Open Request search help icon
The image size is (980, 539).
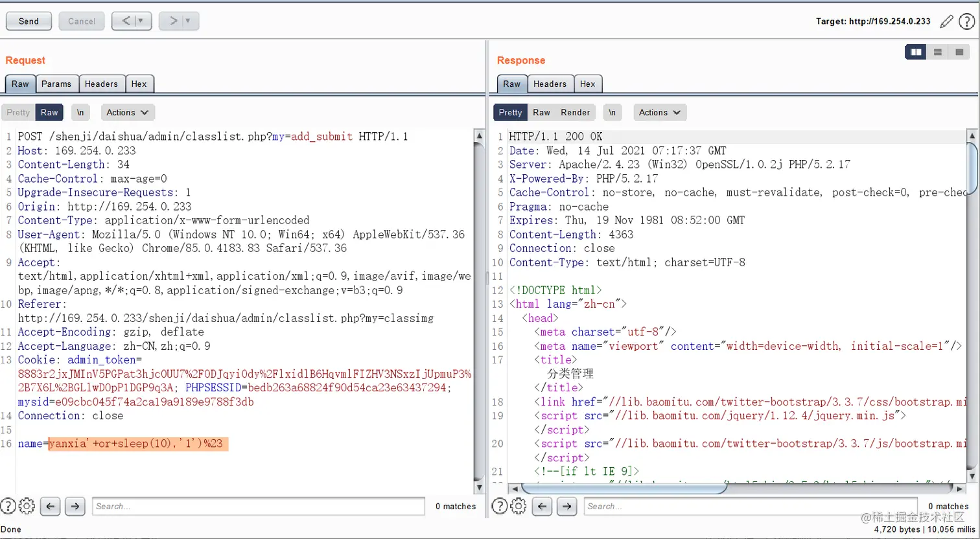click(8, 506)
